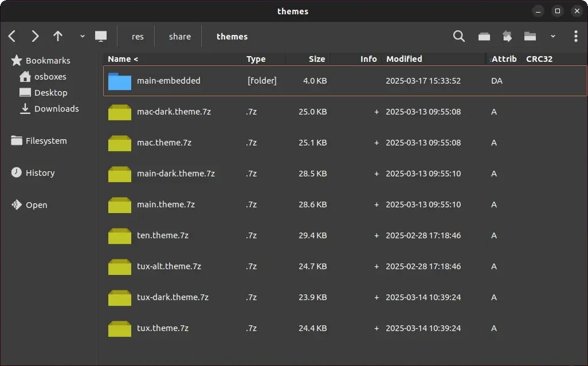Go forward with the right arrow

(x=35, y=37)
